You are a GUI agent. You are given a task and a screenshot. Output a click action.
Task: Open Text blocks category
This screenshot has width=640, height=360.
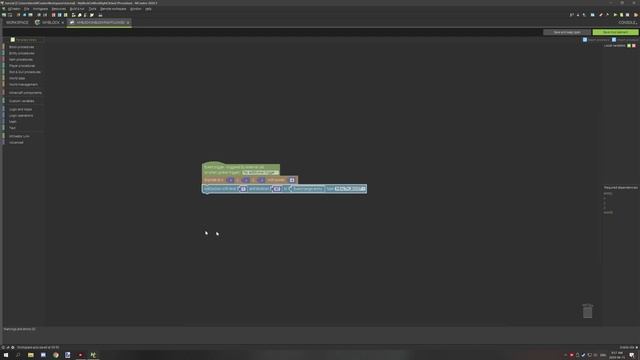pos(12,128)
